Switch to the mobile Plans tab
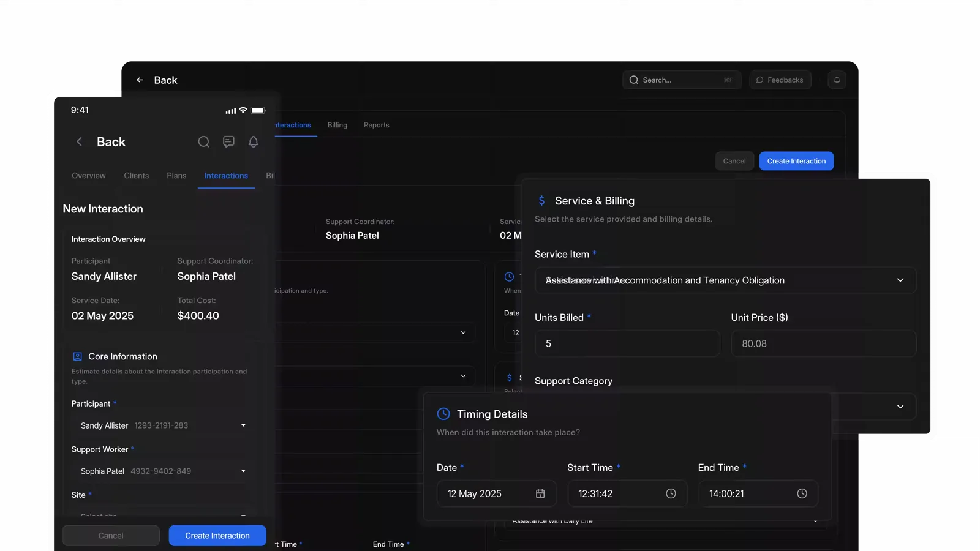 176,176
